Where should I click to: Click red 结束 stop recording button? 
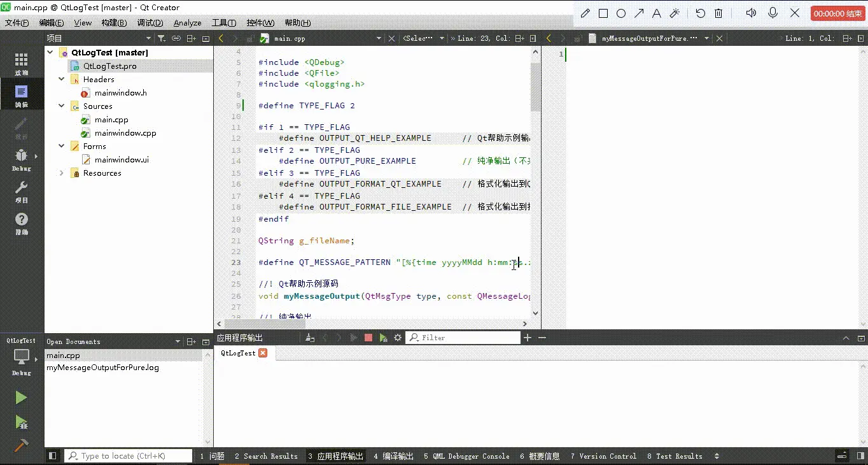click(837, 13)
